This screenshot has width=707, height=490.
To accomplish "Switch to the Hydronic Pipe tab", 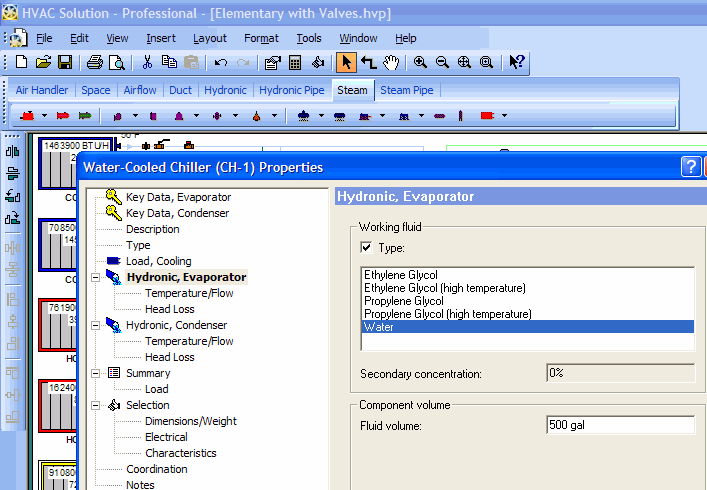I will tap(292, 90).
